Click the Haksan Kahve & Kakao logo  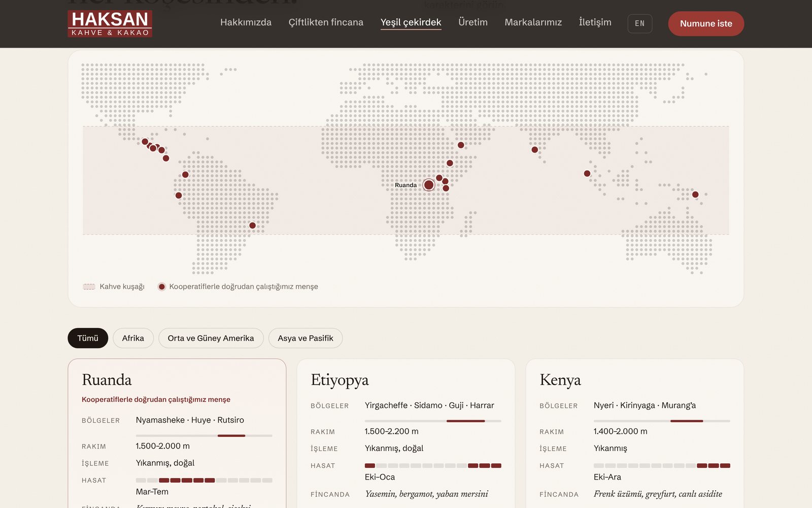110,23
